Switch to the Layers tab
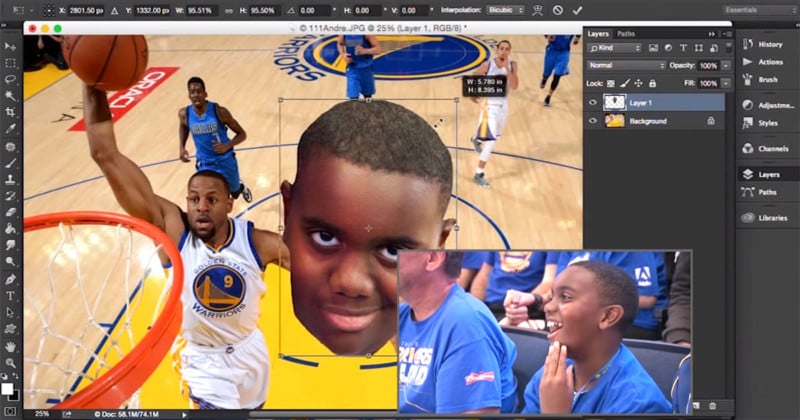Viewport: 800px width, 420px height. coord(598,34)
